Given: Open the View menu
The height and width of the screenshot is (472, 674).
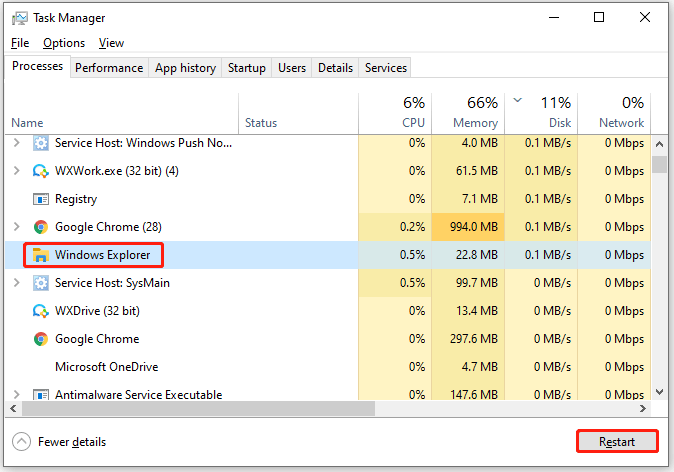Looking at the screenshot, I should [111, 43].
